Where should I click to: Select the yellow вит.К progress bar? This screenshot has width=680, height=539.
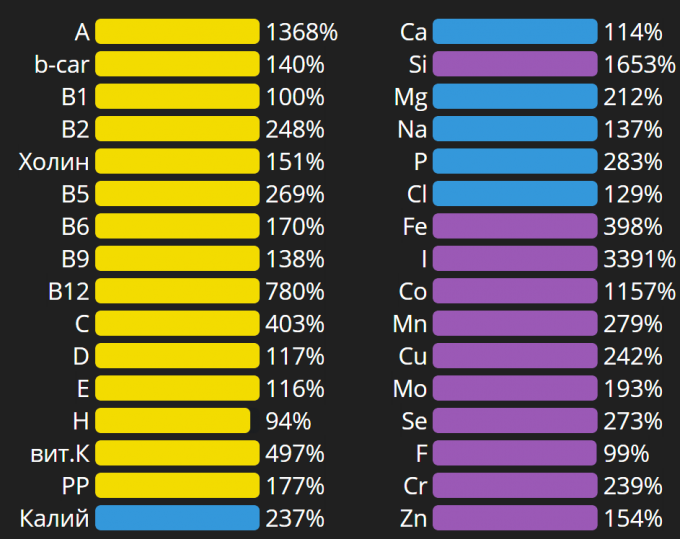(x=177, y=453)
